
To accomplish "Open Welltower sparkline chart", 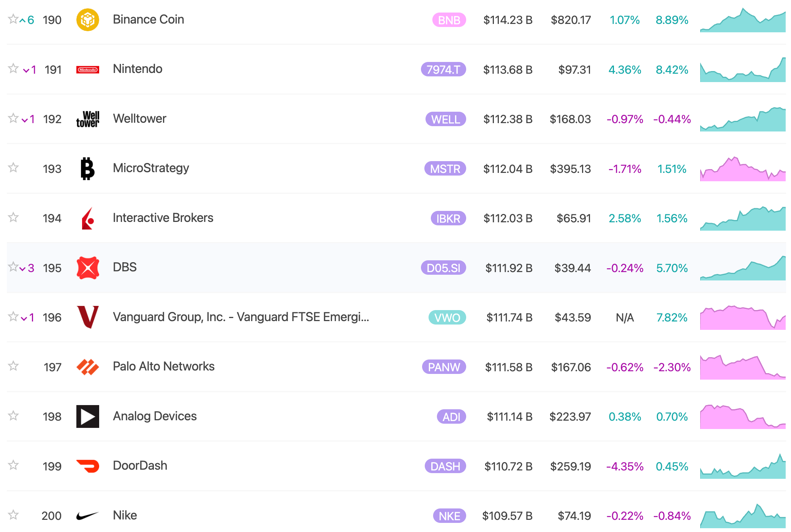I will coord(743,119).
